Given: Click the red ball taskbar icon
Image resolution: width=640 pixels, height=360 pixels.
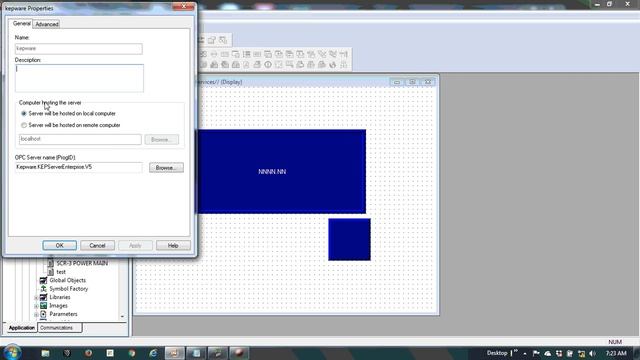Looking at the screenshot, I should click(x=239, y=353).
